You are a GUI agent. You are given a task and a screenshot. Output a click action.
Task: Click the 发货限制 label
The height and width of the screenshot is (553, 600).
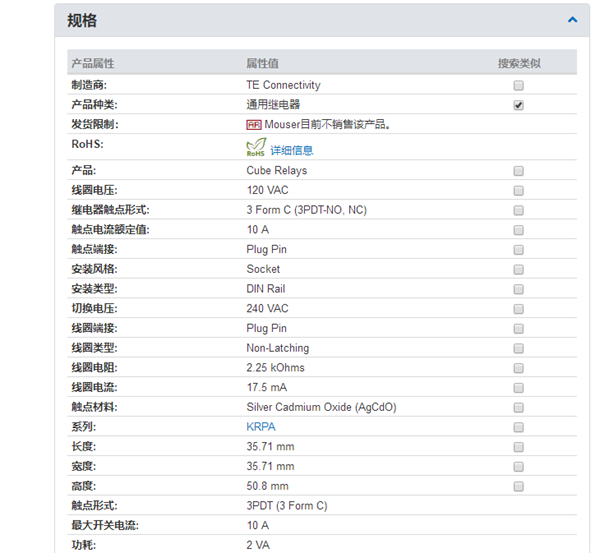point(95,124)
